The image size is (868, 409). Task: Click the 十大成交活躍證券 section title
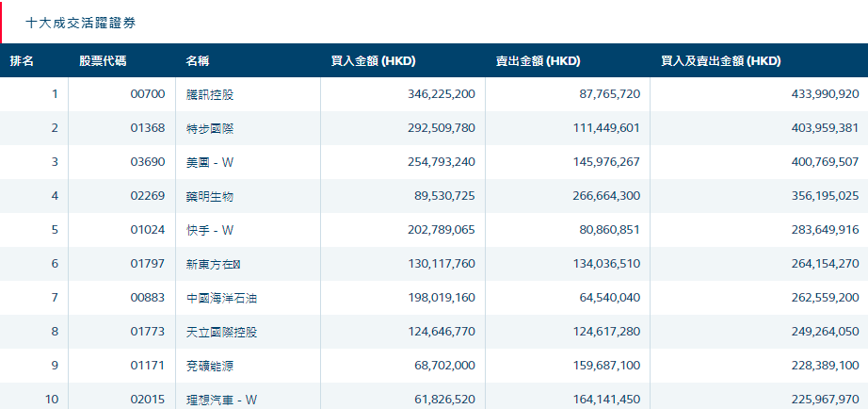tap(81, 23)
